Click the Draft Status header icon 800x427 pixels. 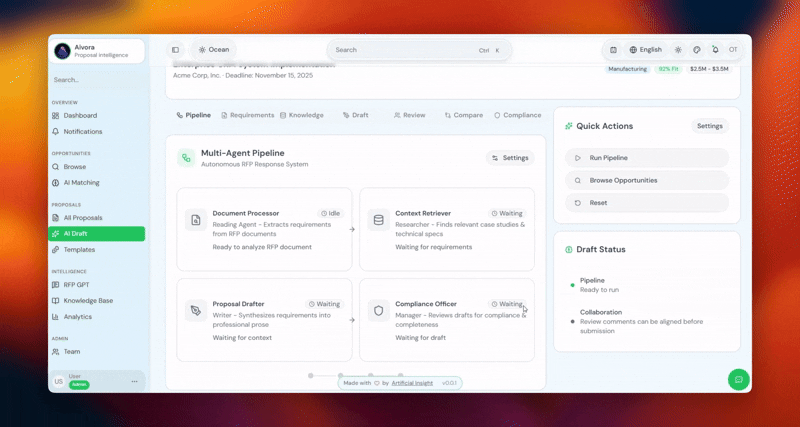[568, 249]
